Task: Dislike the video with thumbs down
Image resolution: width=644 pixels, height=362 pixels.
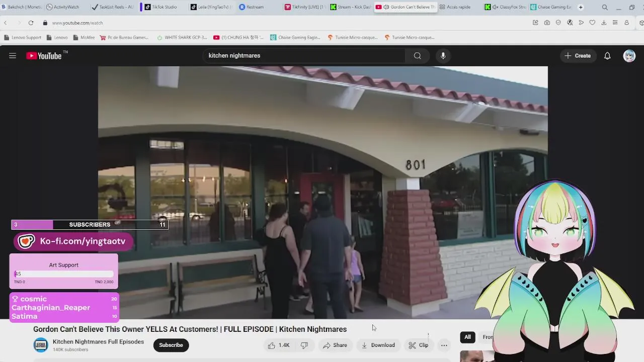Action: tap(304, 345)
